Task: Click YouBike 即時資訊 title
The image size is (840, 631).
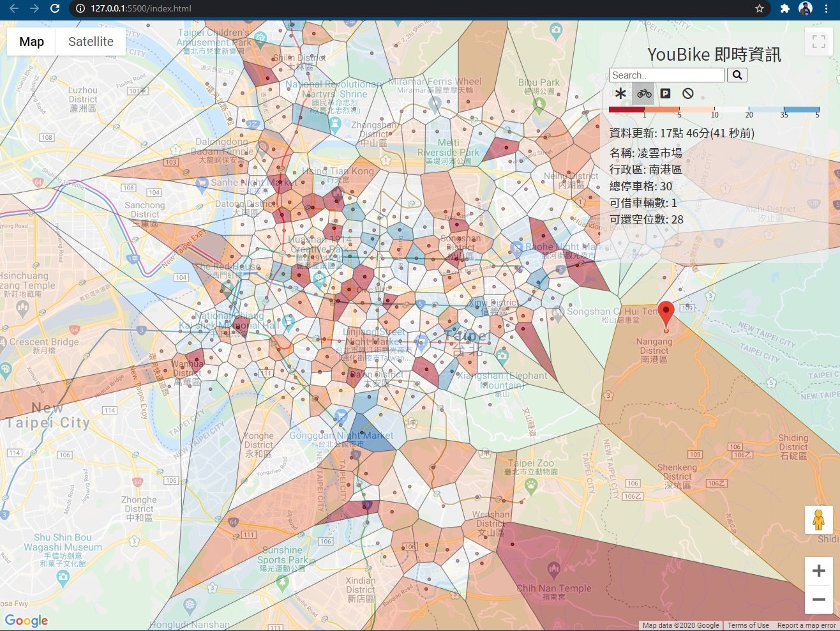Action: coord(714,54)
